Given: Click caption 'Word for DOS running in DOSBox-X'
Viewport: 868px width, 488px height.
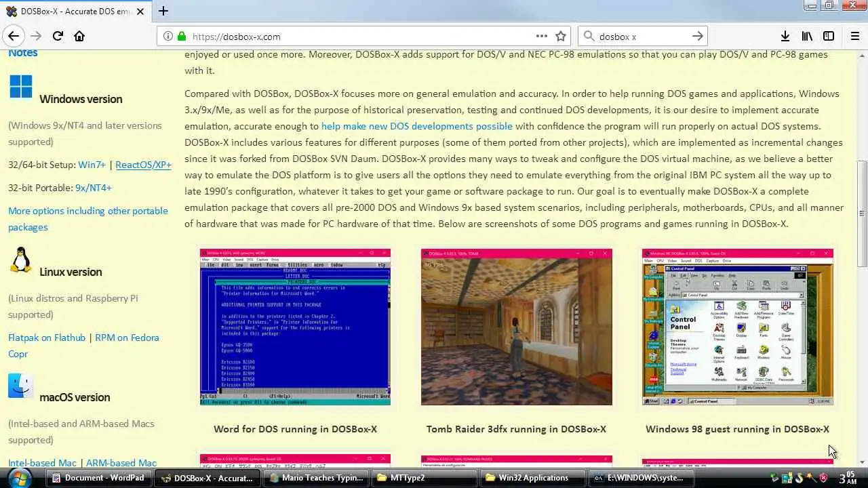Looking at the screenshot, I should click(295, 429).
